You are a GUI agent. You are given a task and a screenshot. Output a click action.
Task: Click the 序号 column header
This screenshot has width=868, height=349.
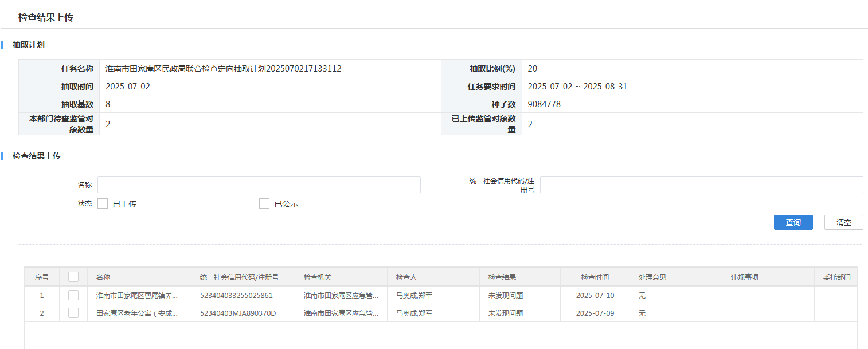click(x=42, y=277)
